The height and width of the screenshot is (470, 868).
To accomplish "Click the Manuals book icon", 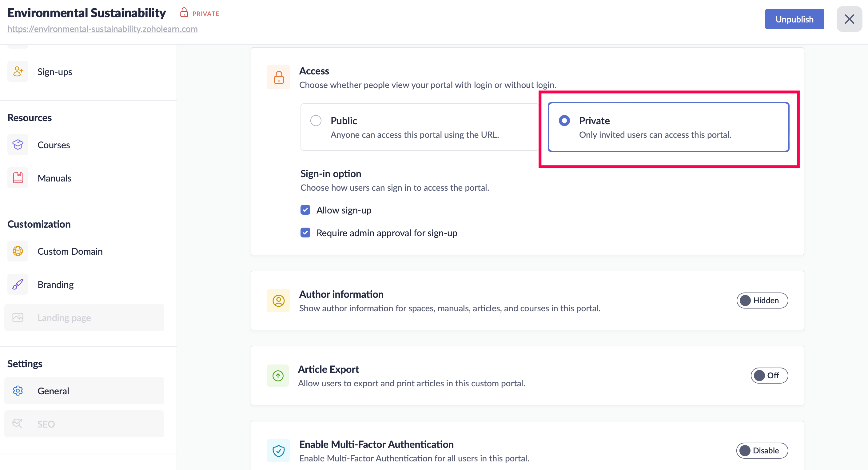I will click(18, 178).
